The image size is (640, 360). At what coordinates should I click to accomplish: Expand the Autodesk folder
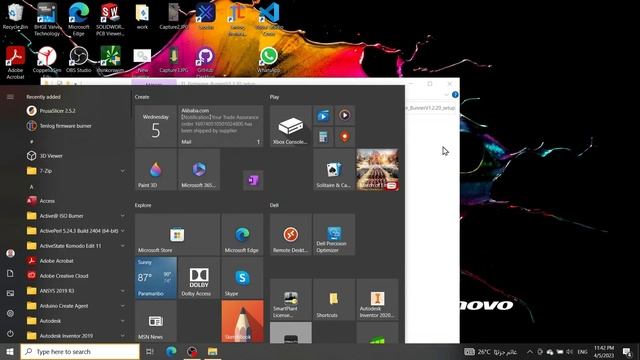click(76, 321)
